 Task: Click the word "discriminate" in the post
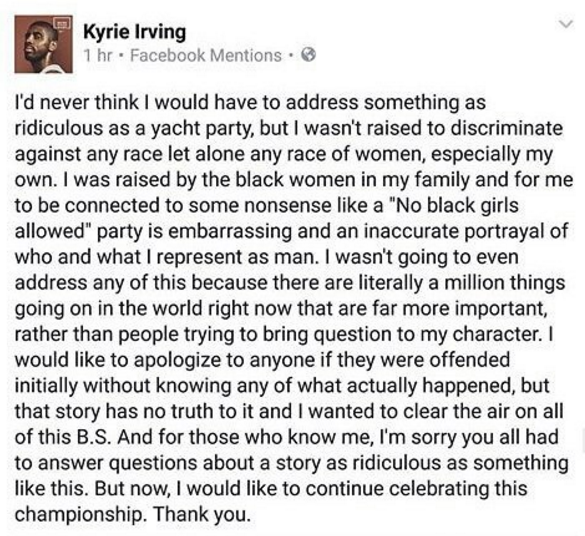point(507,128)
